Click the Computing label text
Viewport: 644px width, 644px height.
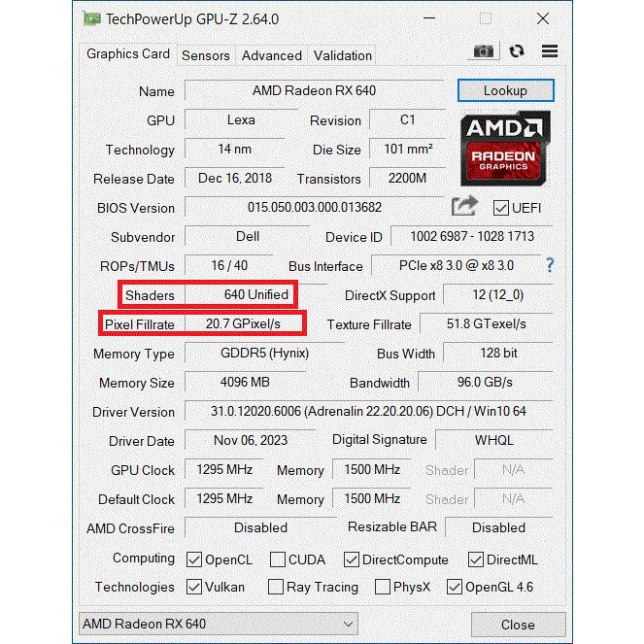[x=144, y=559]
